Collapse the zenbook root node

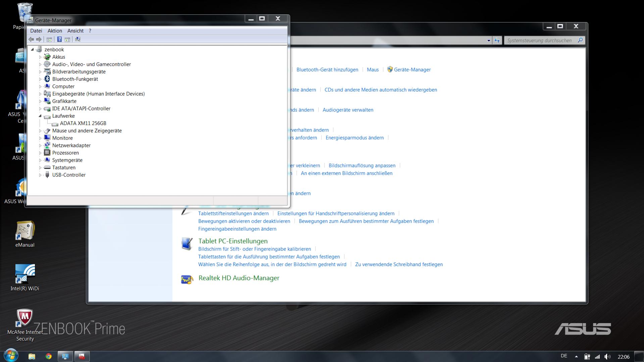tap(33, 50)
